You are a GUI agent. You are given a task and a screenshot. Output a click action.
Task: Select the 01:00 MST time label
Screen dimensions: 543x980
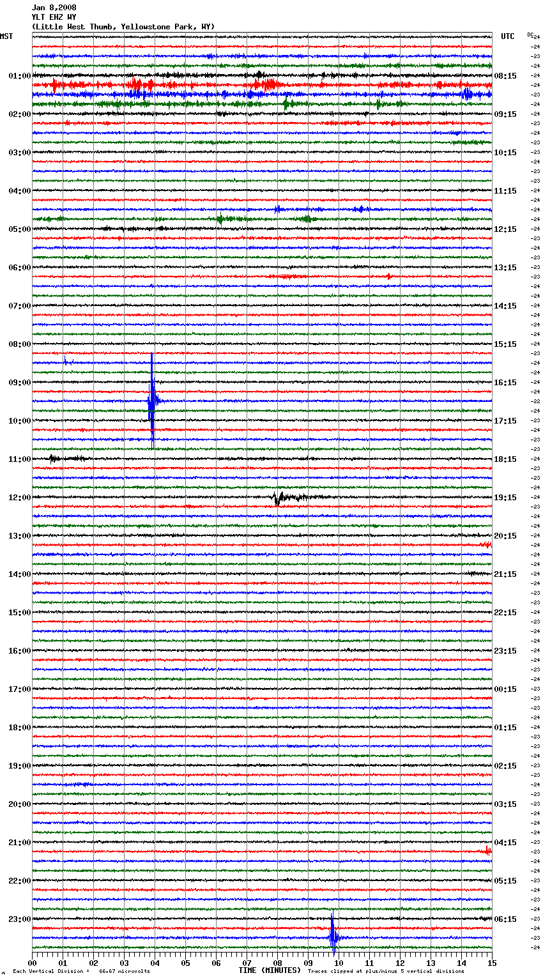point(20,76)
